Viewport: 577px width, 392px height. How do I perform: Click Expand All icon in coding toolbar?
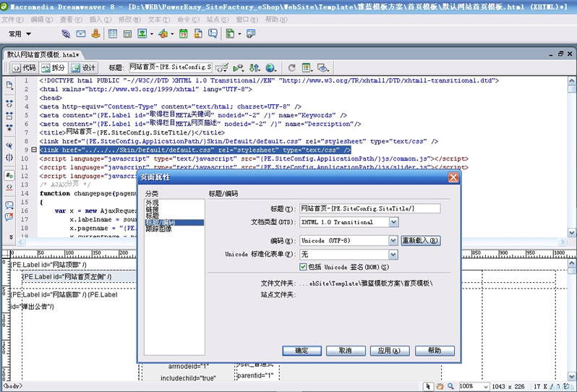(9, 128)
